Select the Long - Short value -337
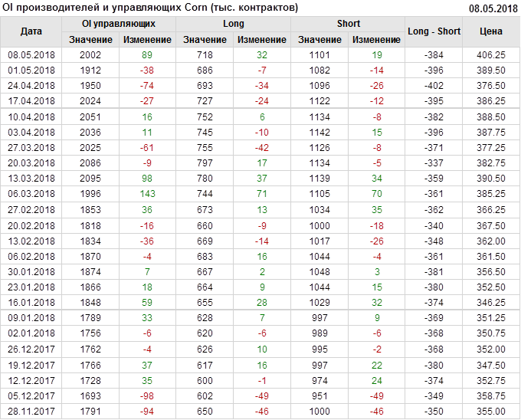 pos(434,163)
